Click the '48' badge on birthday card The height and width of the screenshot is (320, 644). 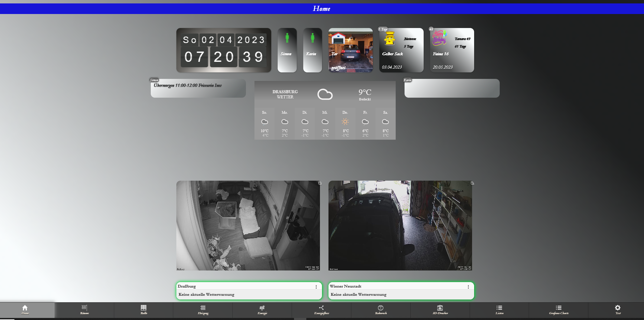[x=431, y=29]
